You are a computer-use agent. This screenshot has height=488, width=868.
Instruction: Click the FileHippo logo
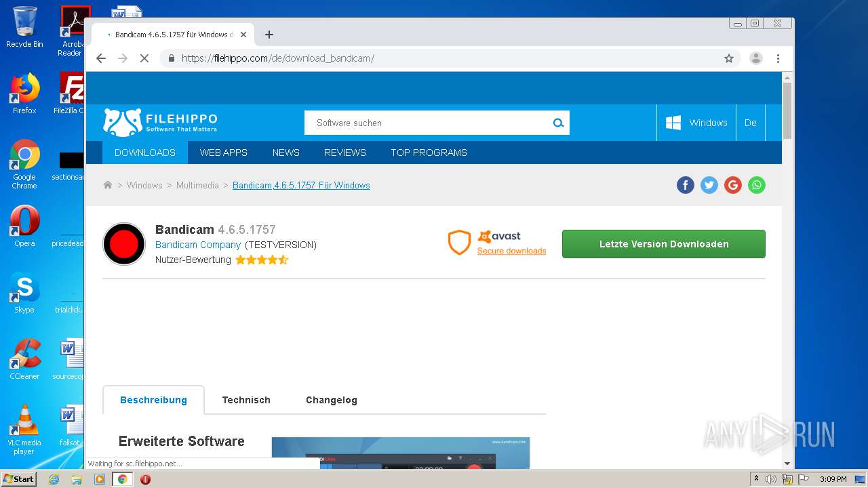(160, 123)
